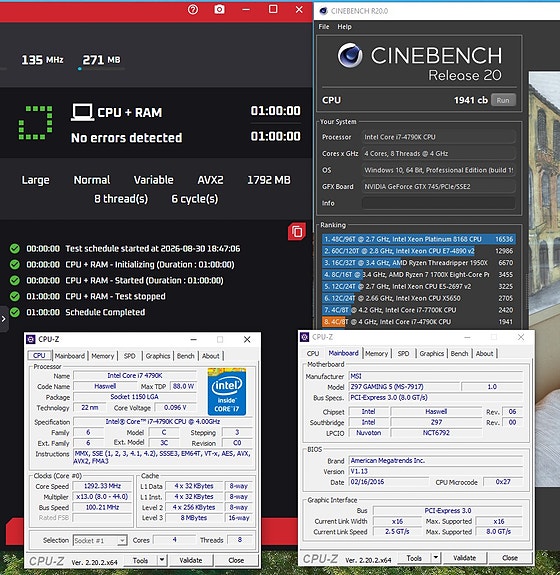
Task: Click the CPU-Z title icon in the Mainboard window
Action: click(304, 337)
